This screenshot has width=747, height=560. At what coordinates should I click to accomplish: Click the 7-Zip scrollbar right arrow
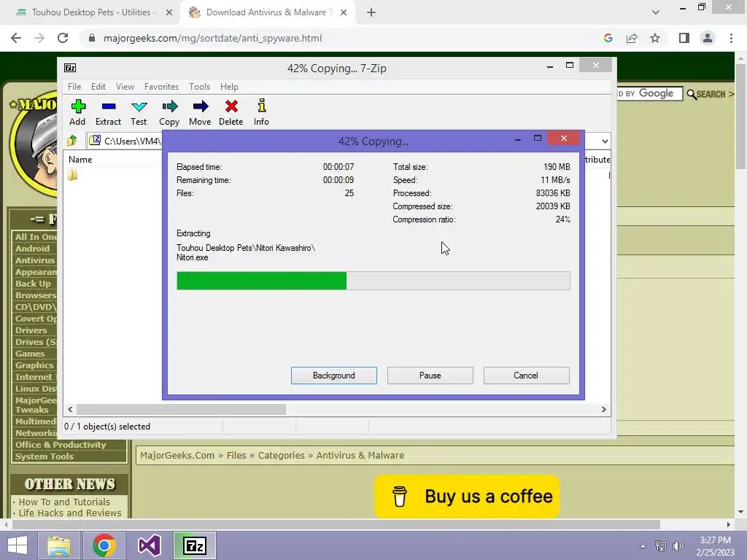point(603,410)
